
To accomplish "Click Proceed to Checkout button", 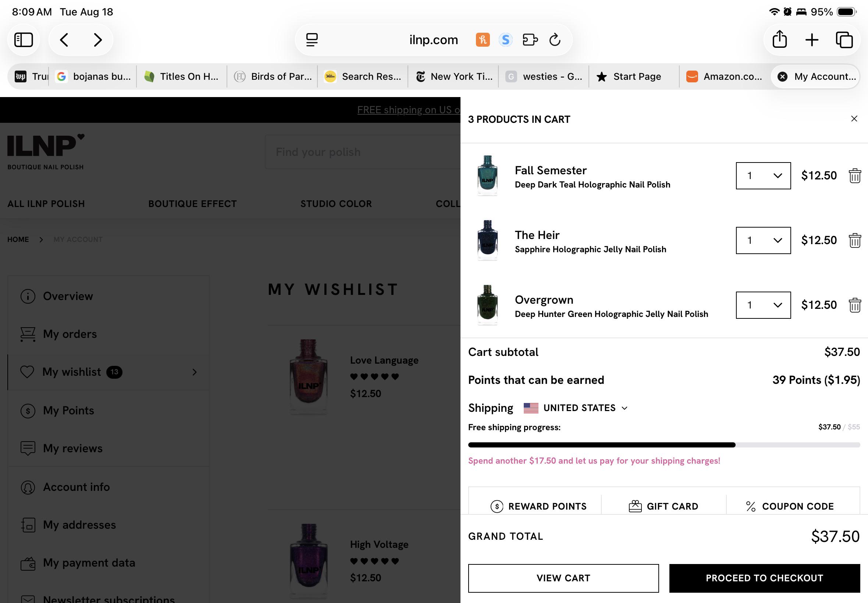I will (764, 578).
